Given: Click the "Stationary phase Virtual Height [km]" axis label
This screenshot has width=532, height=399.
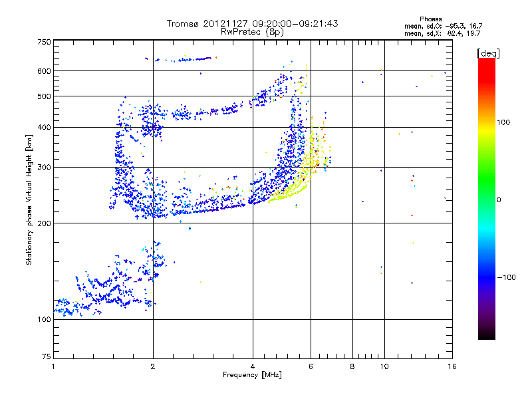Looking at the screenshot, I should click(29, 199).
